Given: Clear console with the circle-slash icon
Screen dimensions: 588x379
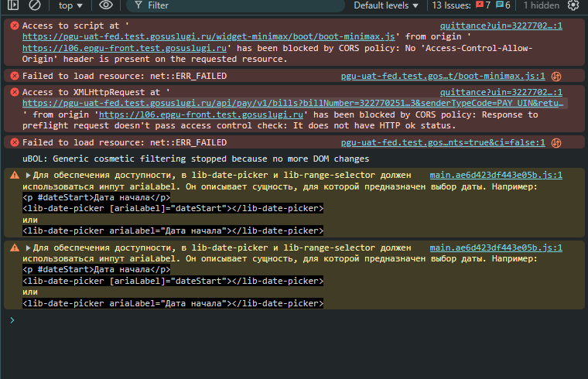Looking at the screenshot, I should (x=35, y=5).
